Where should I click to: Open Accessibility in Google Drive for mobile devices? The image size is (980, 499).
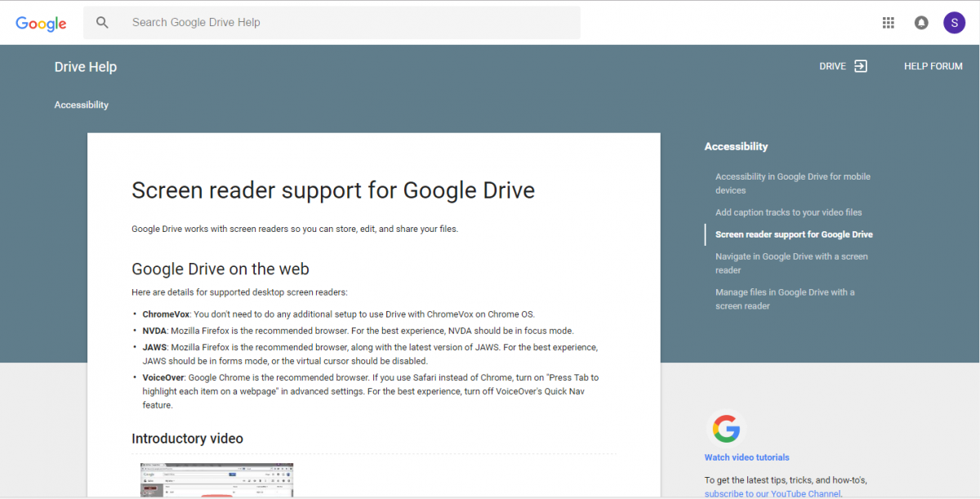coord(792,183)
